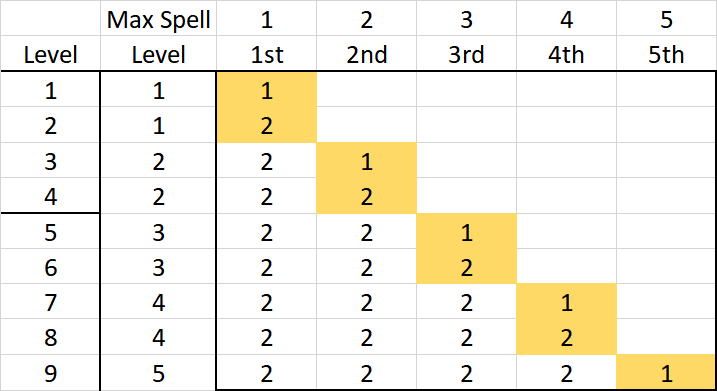717x391 pixels.
Task: Click the '3rd' column header cell
Action: [x=466, y=54]
